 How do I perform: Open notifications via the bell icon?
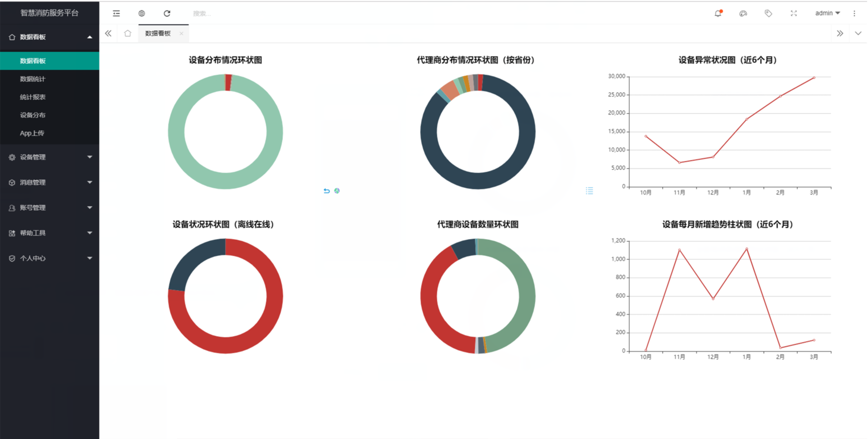[x=718, y=14]
